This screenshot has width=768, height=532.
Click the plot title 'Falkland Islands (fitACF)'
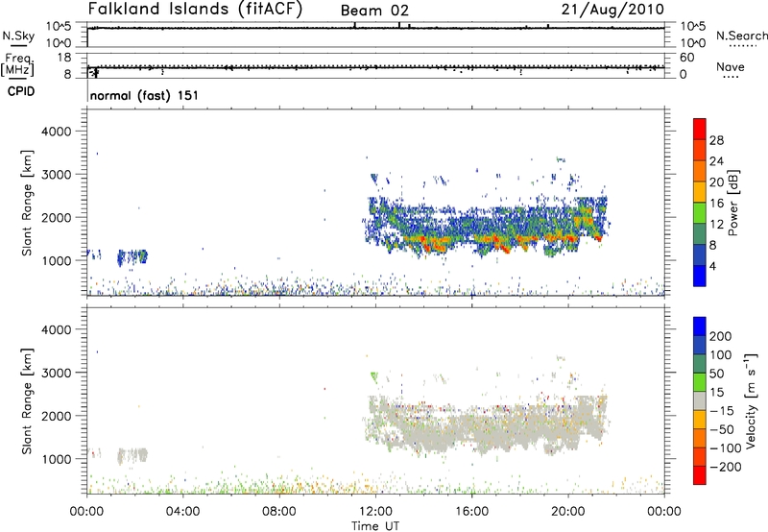pos(195,9)
